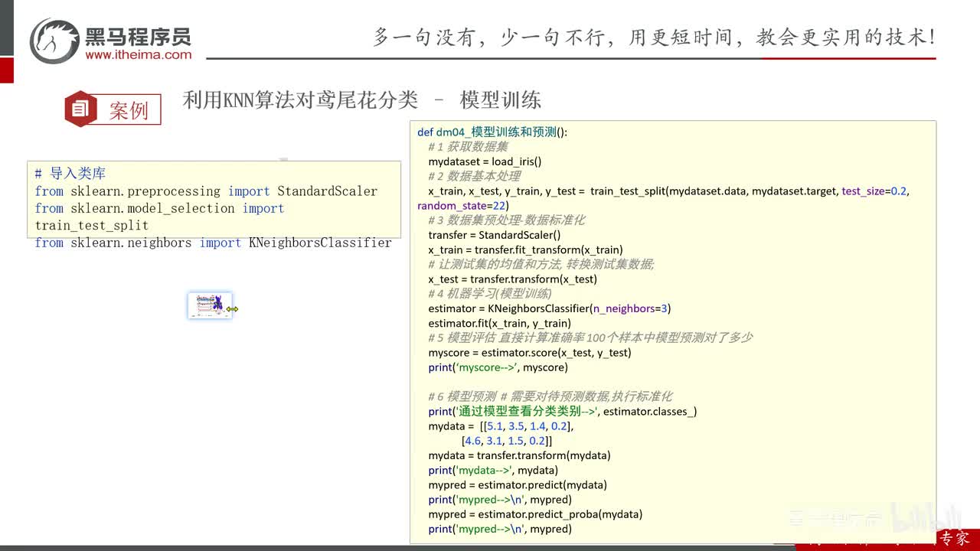Click the 'def dm04_模型训练和预测():' line
Viewport: 980px width, 551px height.
[x=492, y=132]
